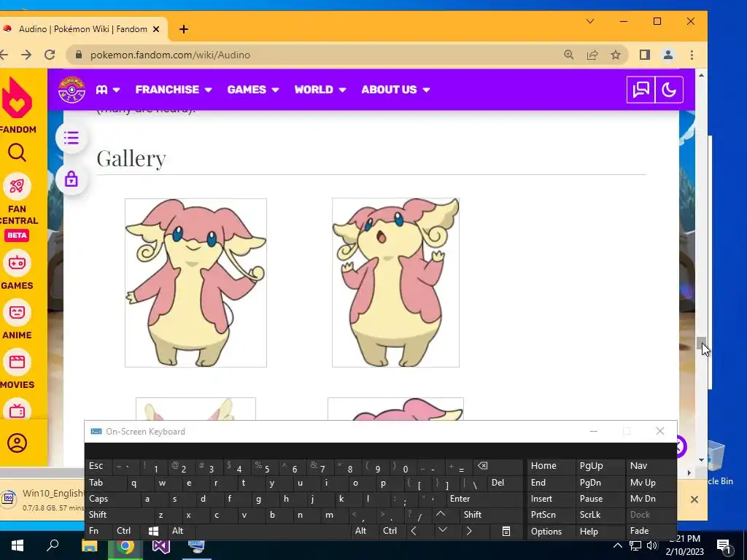Open first Audino gallery image
This screenshot has height=560, width=747.
196,283
